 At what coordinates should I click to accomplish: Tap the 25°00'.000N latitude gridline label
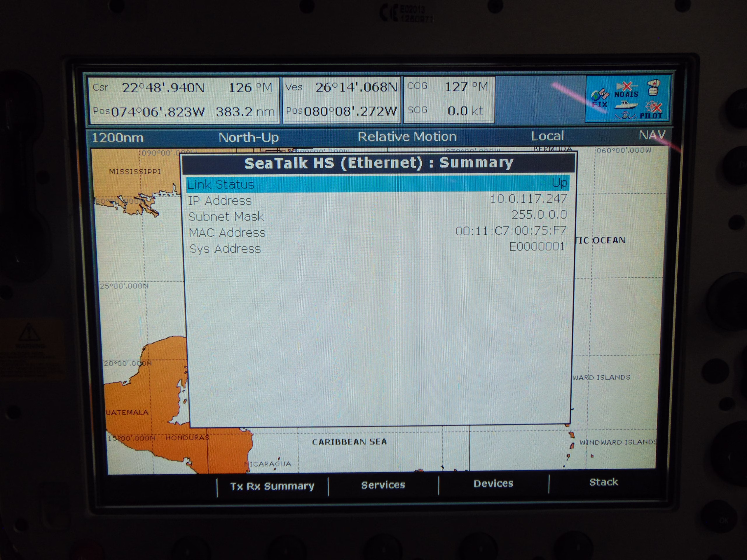[124, 286]
